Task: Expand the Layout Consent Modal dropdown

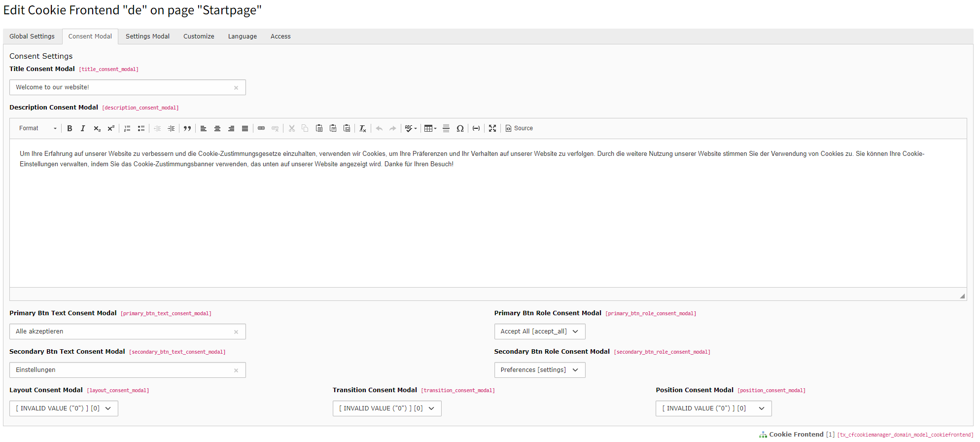Action: 64,408
